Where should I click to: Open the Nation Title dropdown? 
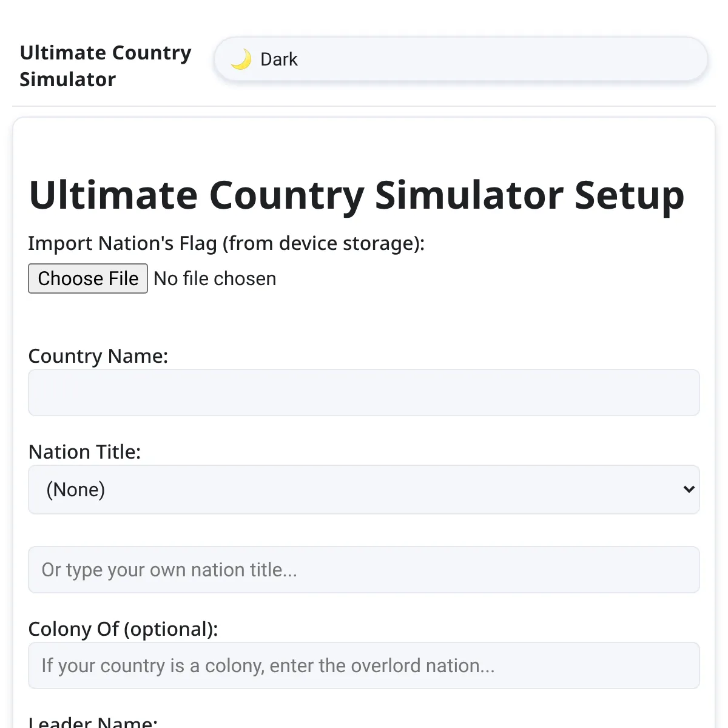[364, 490]
